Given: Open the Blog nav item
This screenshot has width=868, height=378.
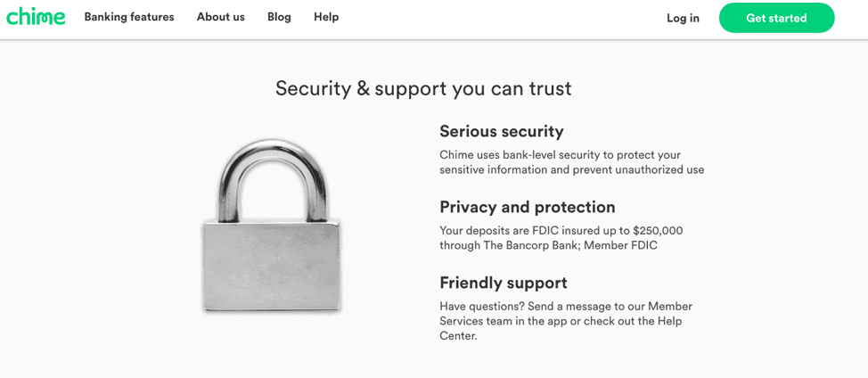Looking at the screenshot, I should (279, 17).
